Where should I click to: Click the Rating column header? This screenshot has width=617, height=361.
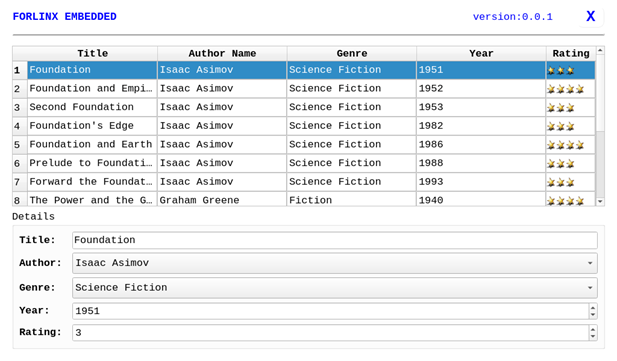[571, 53]
